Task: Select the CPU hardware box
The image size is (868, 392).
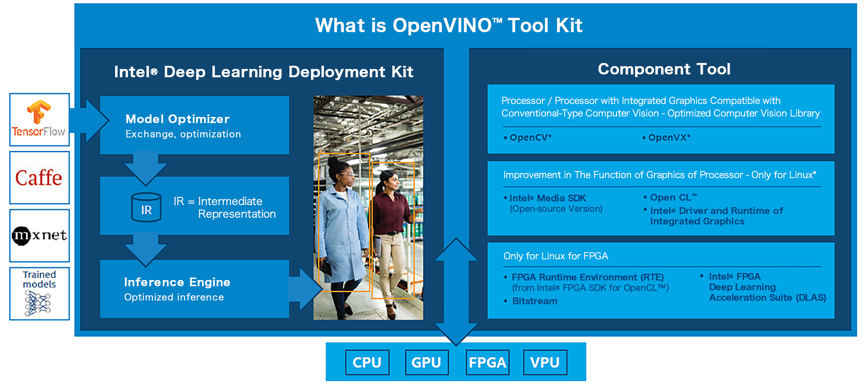Action: tap(367, 362)
